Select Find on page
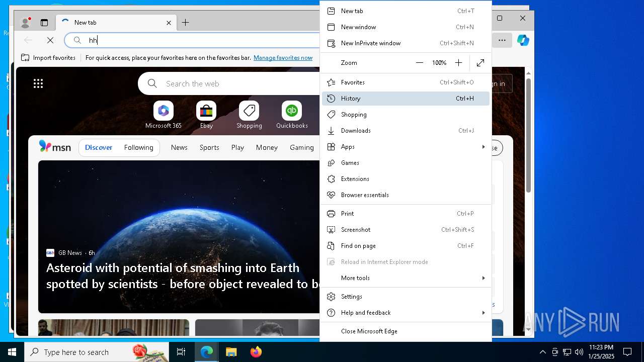This screenshot has width=644, height=362. tap(406, 246)
